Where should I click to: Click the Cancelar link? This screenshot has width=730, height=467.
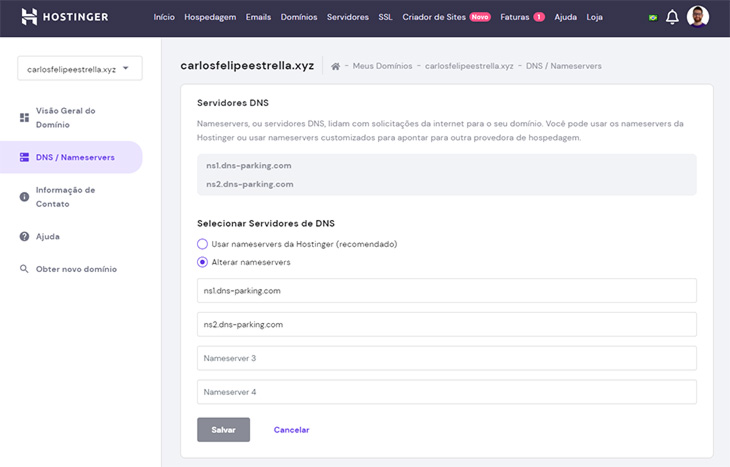[291, 430]
